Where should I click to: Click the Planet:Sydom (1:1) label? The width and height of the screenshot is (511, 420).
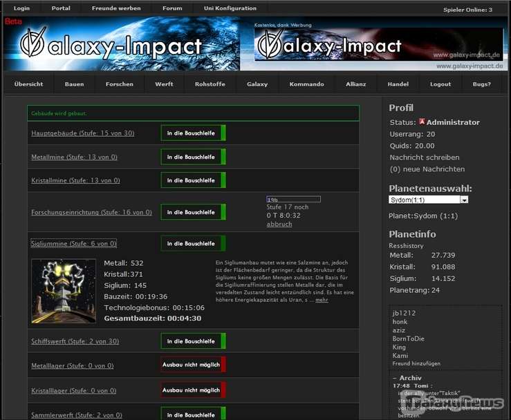[423, 216]
